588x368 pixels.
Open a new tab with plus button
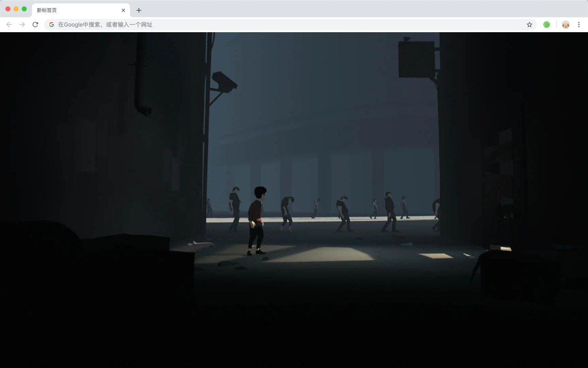click(x=139, y=10)
